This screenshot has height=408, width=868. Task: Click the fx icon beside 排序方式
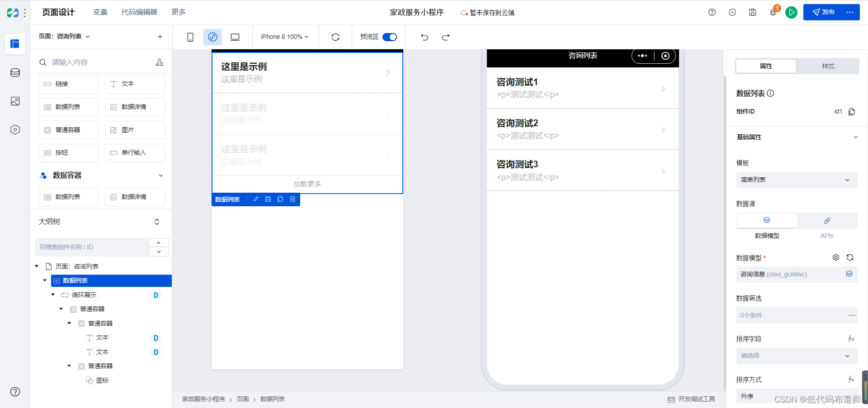851,380
